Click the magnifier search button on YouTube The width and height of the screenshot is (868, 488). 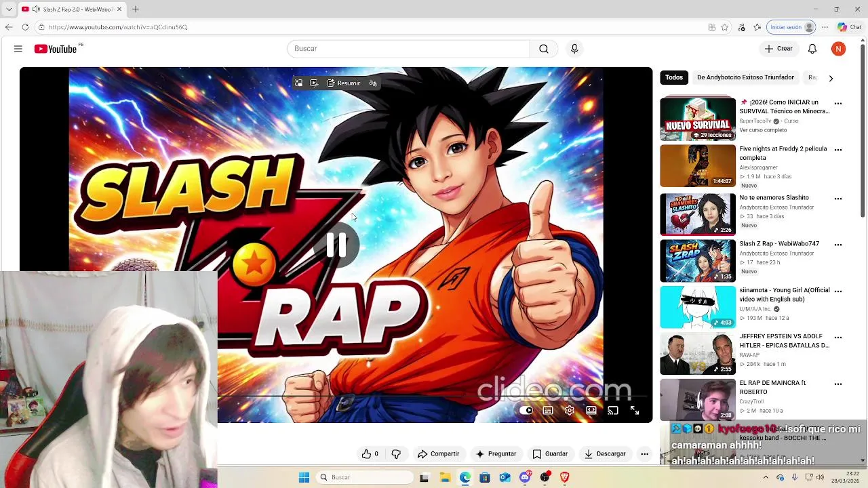point(544,49)
